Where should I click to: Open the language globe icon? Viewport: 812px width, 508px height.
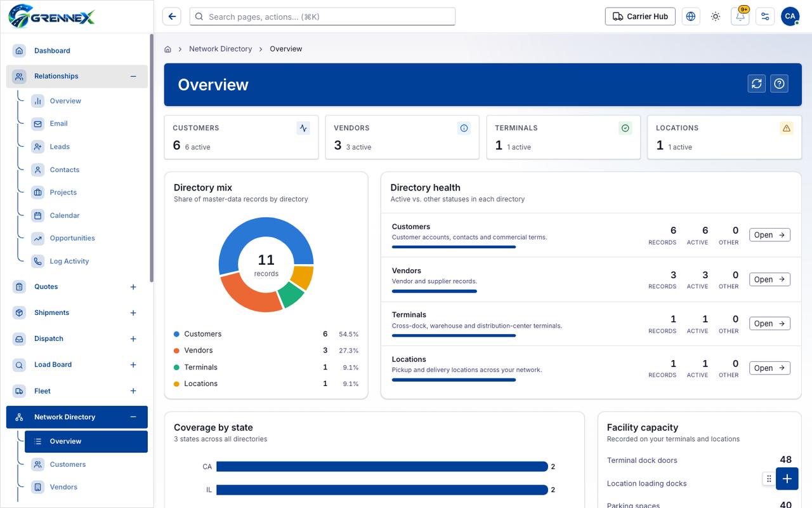(691, 17)
